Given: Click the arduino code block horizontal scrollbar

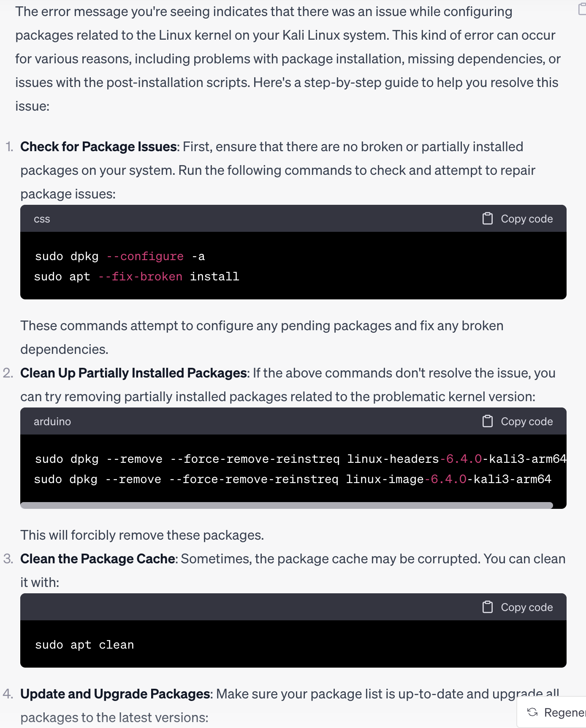Looking at the screenshot, I should tap(287, 505).
